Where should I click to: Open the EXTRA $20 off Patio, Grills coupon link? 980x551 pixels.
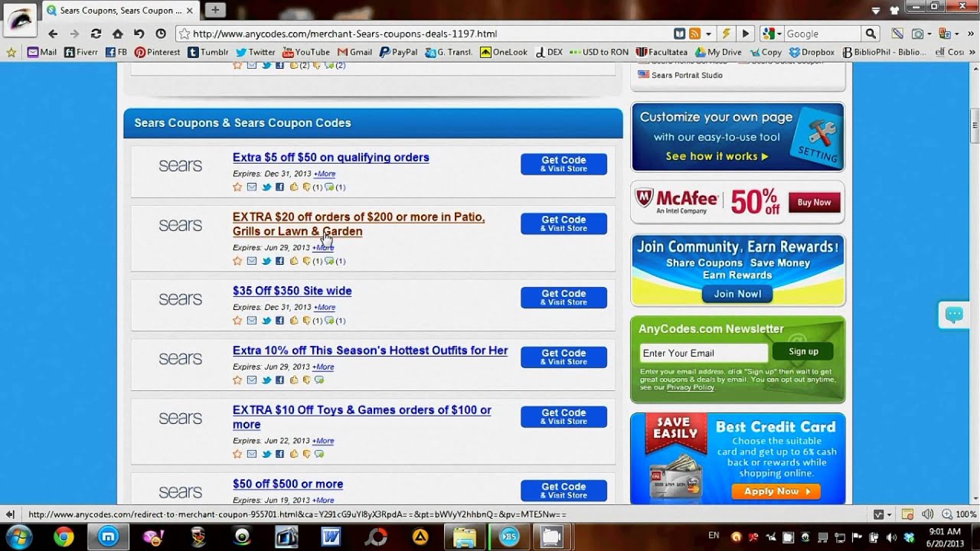click(x=358, y=224)
